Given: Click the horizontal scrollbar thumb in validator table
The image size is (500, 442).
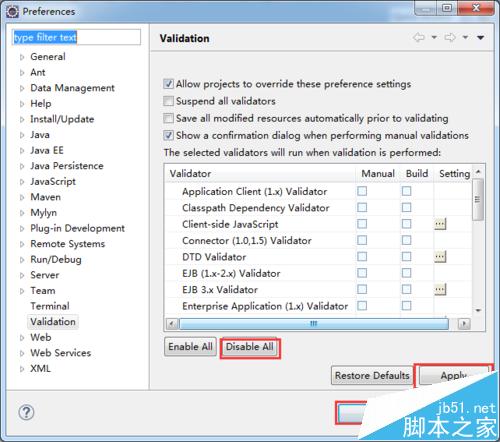Looking at the screenshot, I should [x=314, y=323].
